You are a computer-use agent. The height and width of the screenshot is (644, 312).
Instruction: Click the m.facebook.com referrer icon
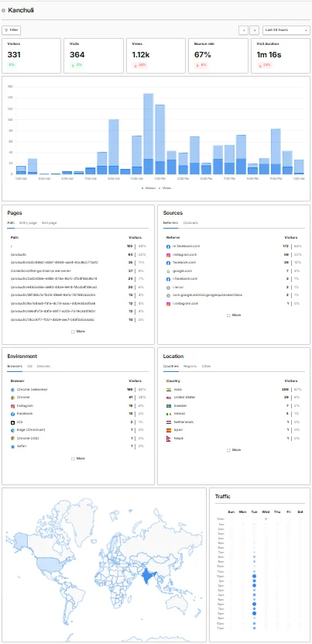coord(168,246)
